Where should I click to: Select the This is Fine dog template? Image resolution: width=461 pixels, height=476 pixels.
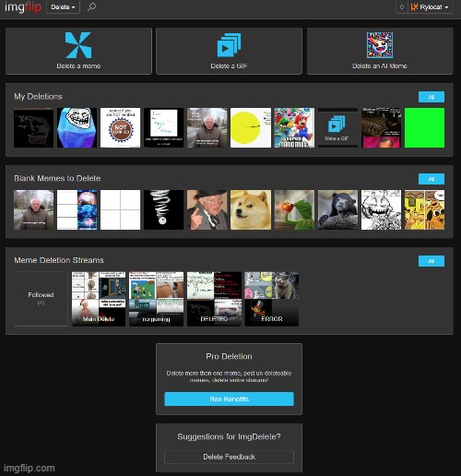424,209
